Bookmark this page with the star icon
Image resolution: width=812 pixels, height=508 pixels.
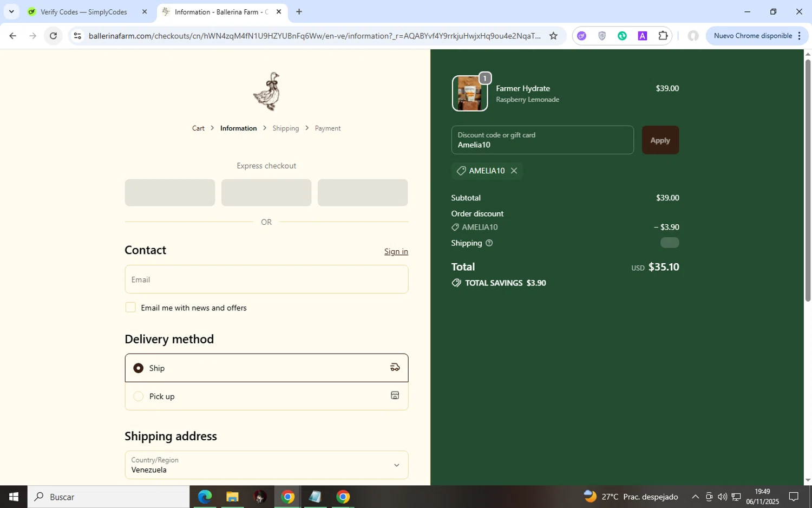[x=553, y=36]
